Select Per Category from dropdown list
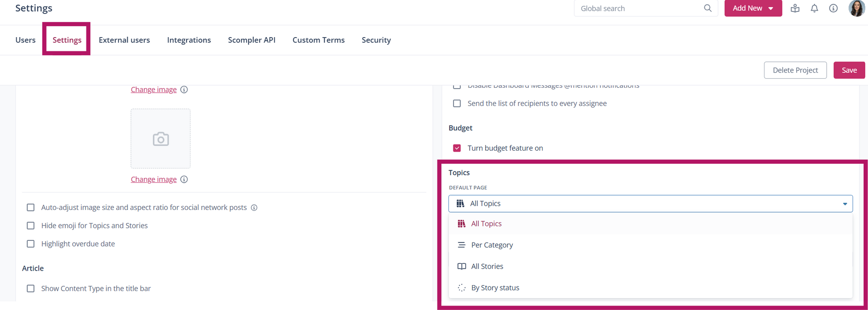This screenshot has height=310, width=868. [492, 245]
